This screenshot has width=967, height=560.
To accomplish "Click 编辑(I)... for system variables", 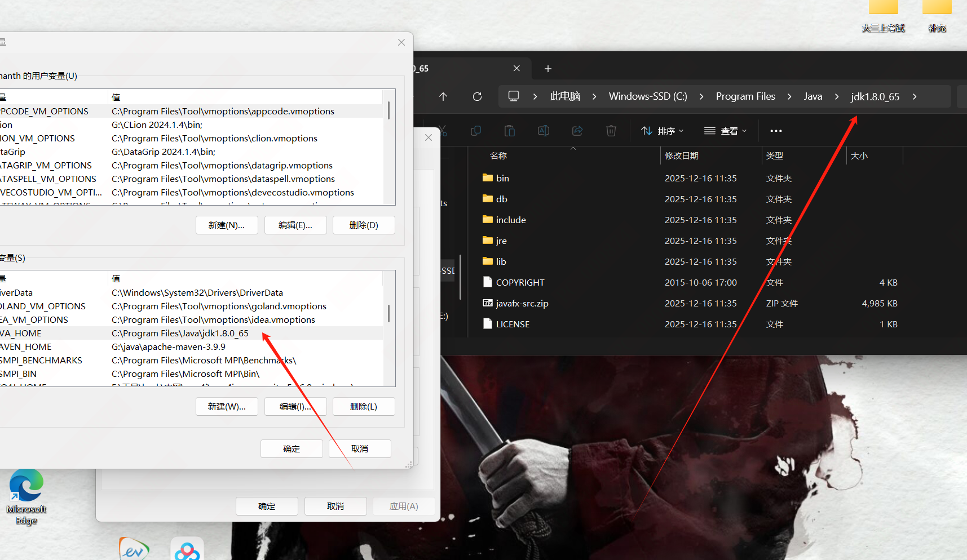I will [295, 406].
